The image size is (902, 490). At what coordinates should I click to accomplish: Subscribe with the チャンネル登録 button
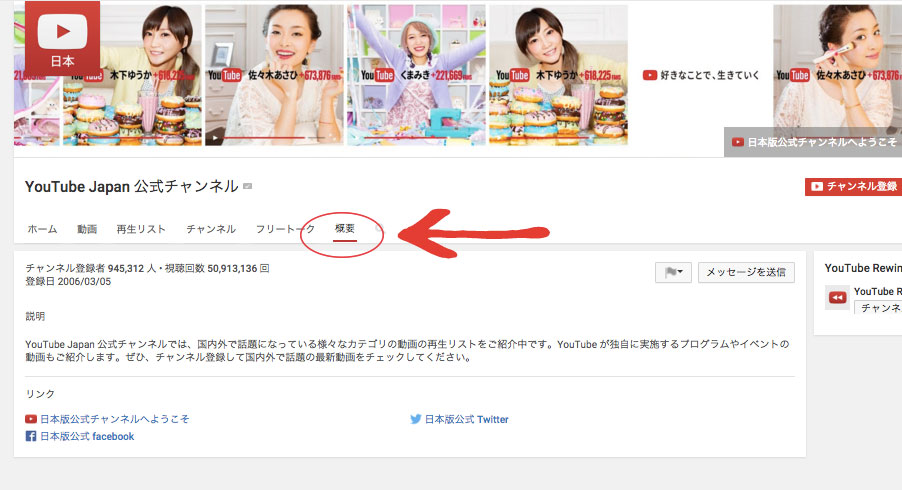coord(854,186)
